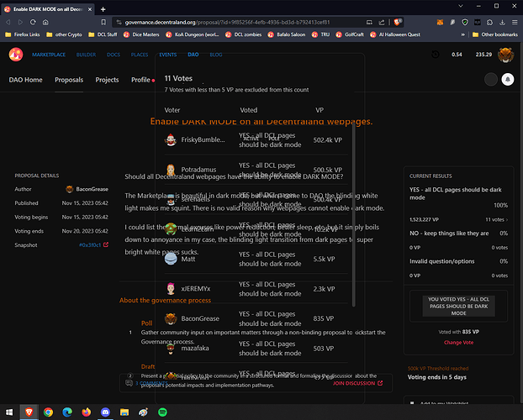Click the shield with green check extension
Image resolution: width=523 pixels, height=420 pixels.
(x=465, y=23)
